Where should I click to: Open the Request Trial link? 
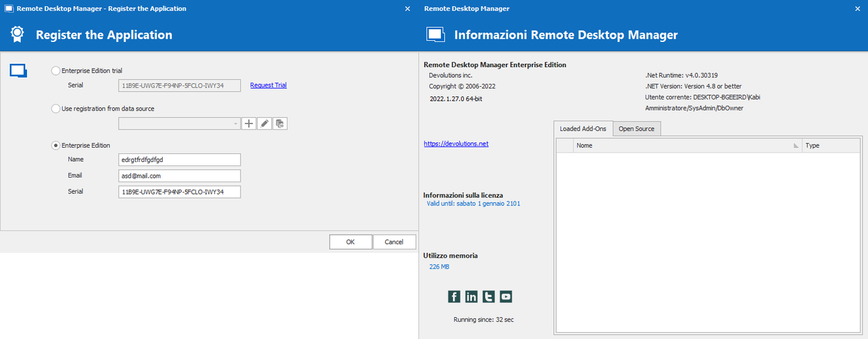pos(269,85)
